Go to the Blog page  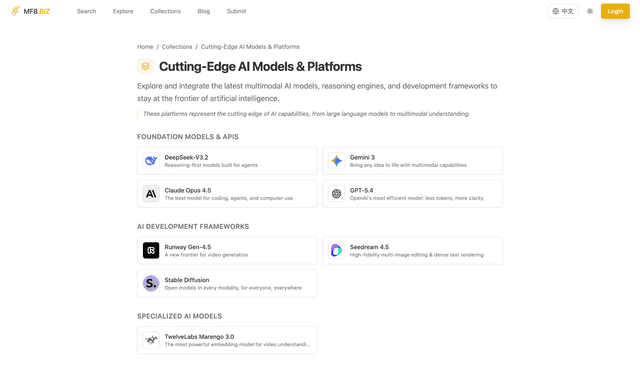(204, 11)
